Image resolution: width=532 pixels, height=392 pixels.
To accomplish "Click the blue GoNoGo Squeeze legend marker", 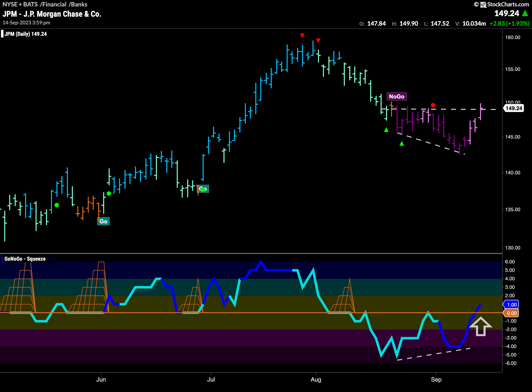I will pos(2,259).
